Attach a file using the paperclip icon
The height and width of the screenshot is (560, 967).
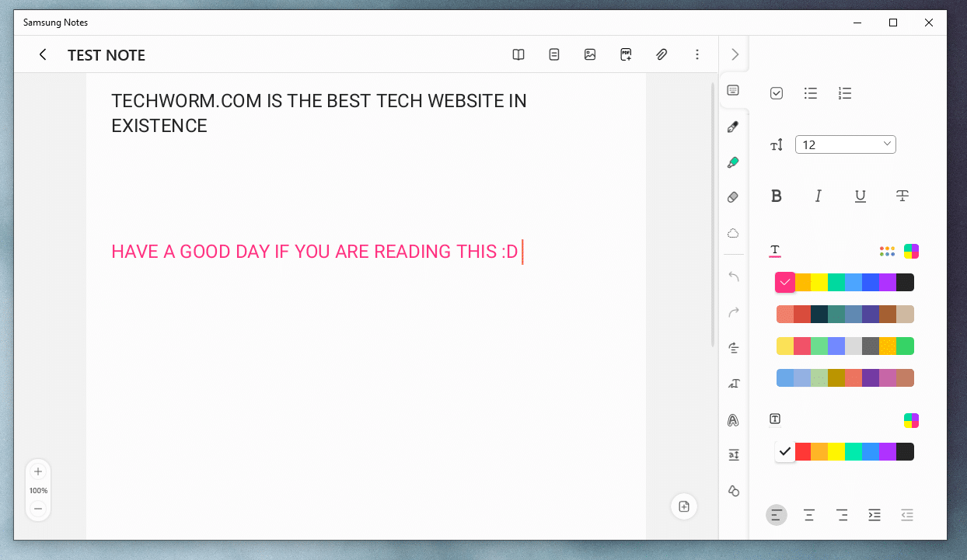point(662,54)
